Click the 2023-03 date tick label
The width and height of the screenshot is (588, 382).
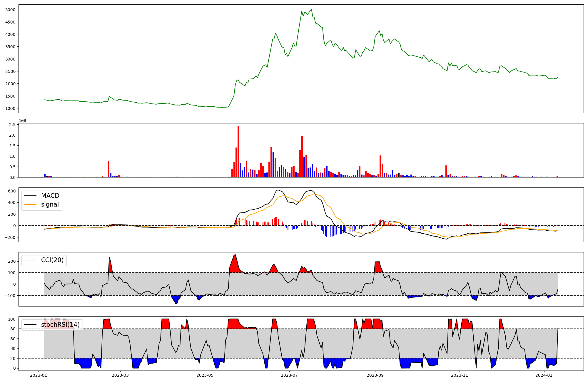120,375
